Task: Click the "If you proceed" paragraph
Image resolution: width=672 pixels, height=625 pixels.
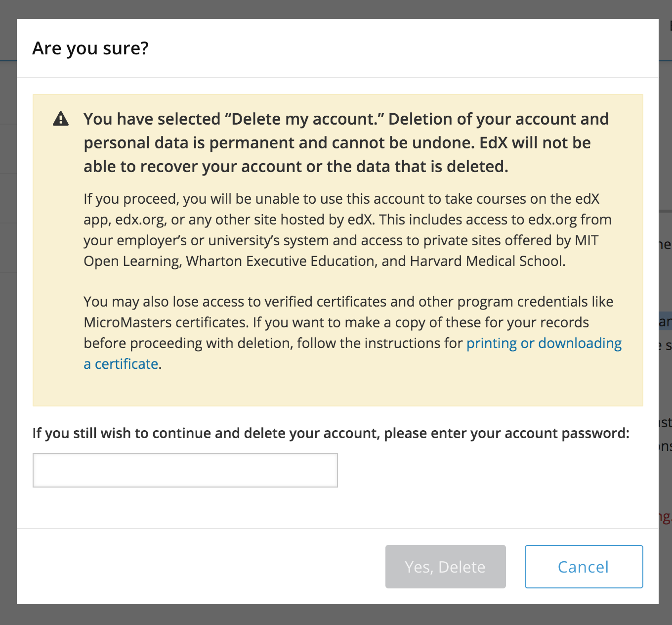Action: click(x=347, y=230)
